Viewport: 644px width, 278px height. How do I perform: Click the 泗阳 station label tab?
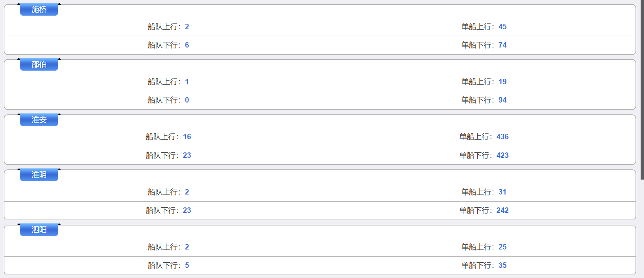(x=39, y=230)
